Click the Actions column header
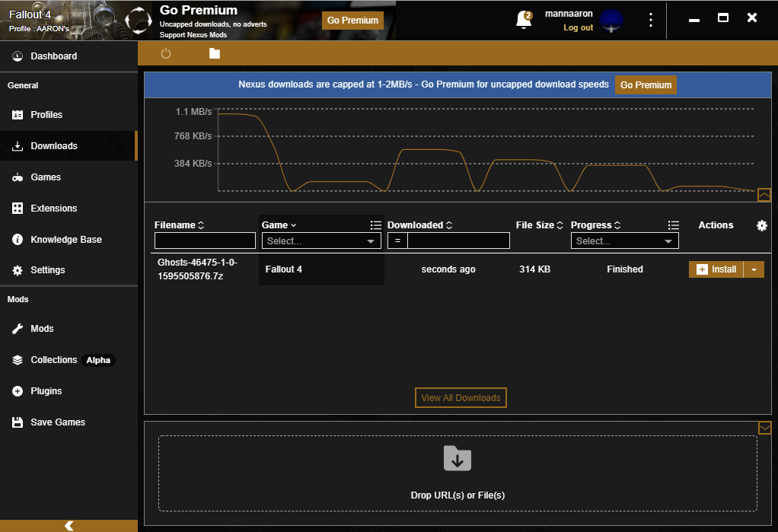The height and width of the screenshot is (532, 778). [x=716, y=225]
